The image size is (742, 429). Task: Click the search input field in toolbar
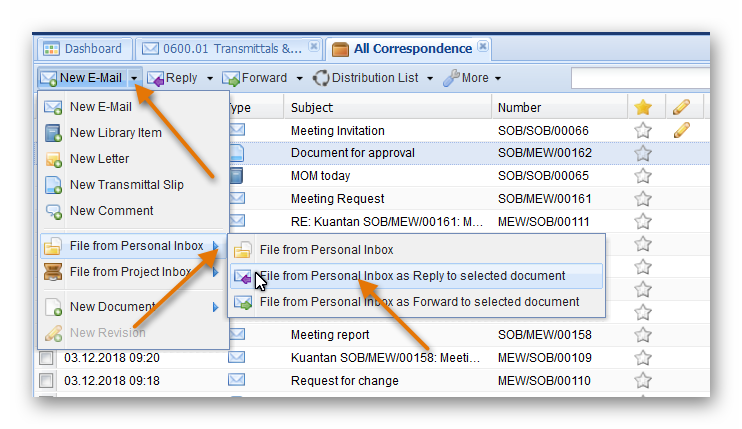click(638, 78)
